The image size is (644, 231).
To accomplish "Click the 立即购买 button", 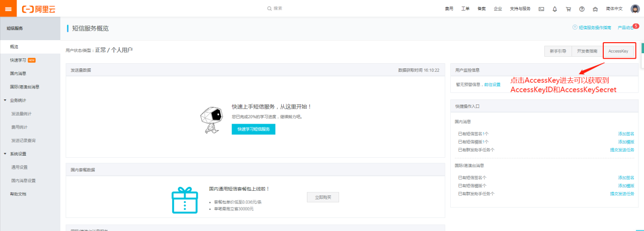I will tap(323, 197).
